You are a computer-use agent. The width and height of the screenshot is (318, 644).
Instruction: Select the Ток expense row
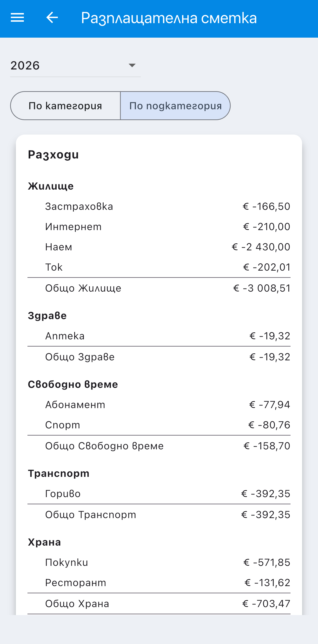[x=159, y=267]
